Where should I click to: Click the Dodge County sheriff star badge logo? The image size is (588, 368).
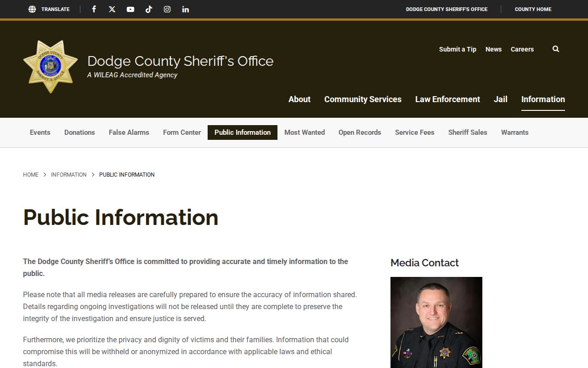pyautogui.click(x=51, y=67)
